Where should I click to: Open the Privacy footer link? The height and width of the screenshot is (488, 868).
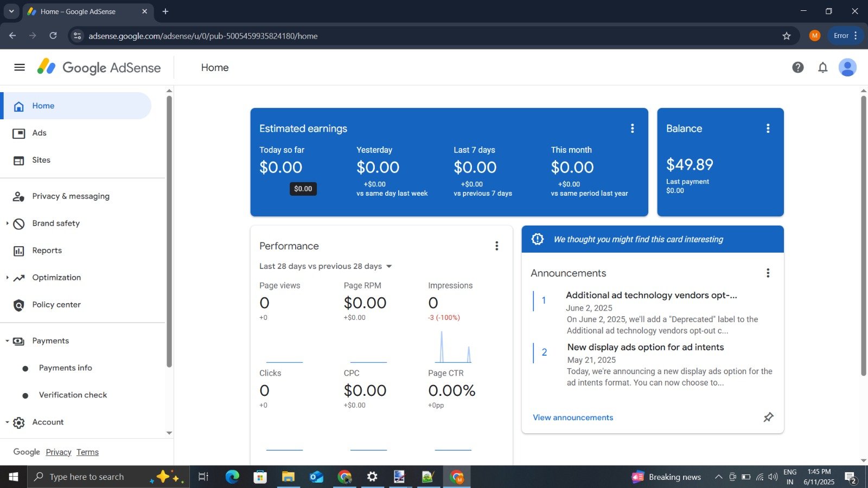59,452
